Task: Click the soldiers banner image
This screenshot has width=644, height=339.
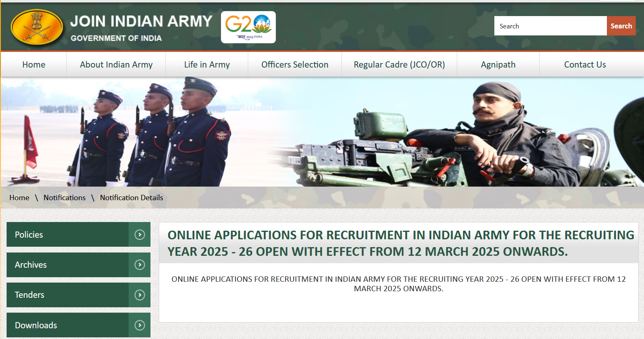Action: pos(322,132)
